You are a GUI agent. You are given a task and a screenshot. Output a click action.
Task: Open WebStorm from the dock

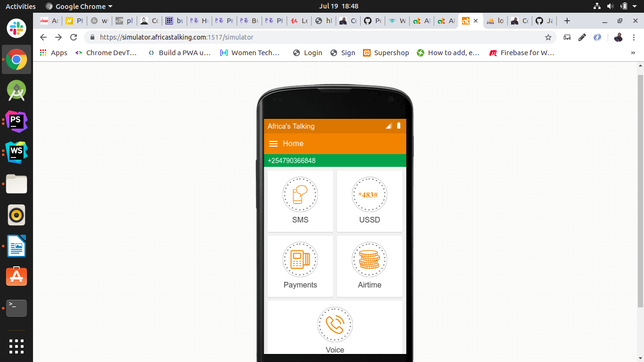click(17, 152)
